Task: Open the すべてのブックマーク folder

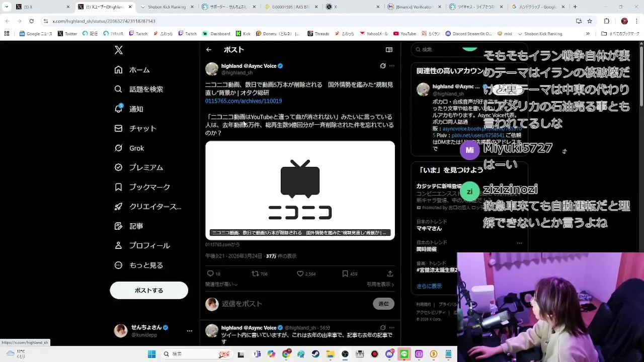Action: [620, 34]
